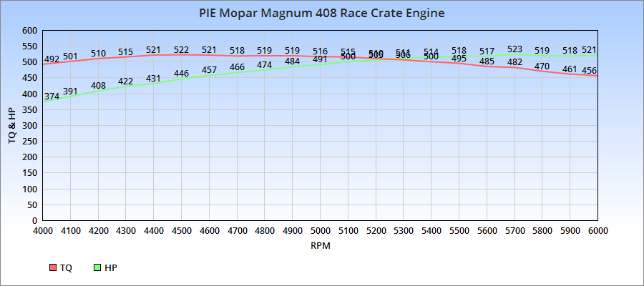Click the 600 y-axis tick label

tap(31, 30)
